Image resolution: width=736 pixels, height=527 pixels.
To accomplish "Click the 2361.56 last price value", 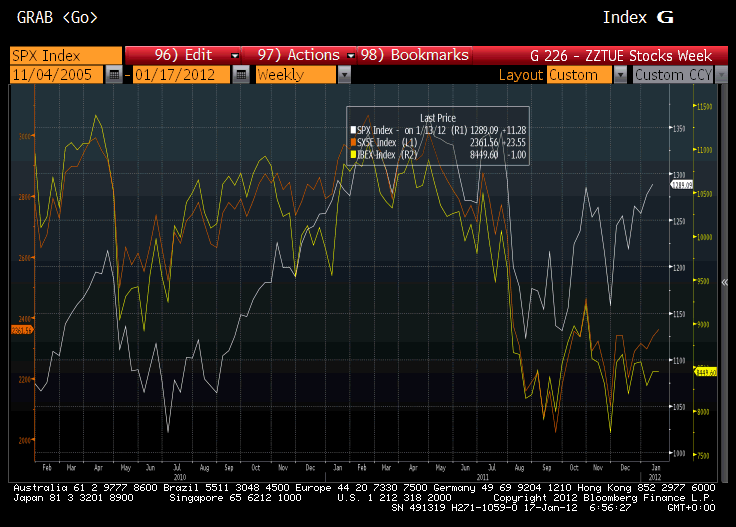I will [x=484, y=142].
